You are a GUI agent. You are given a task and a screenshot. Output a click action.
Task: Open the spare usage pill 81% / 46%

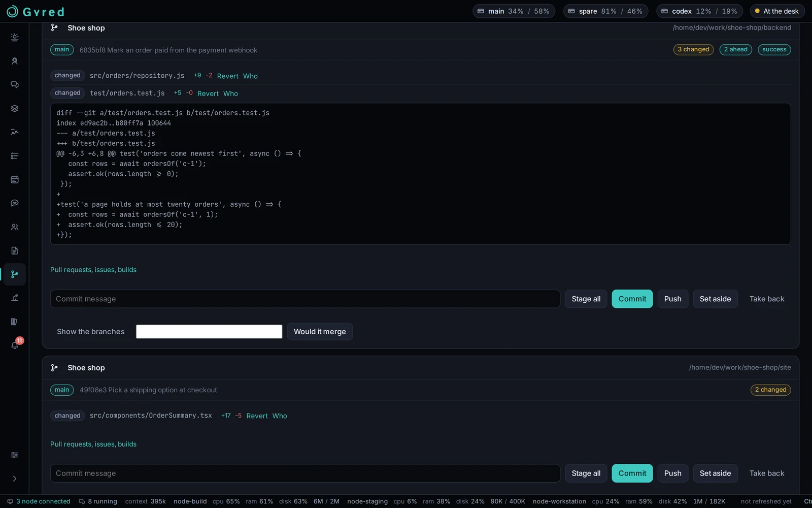pos(605,11)
